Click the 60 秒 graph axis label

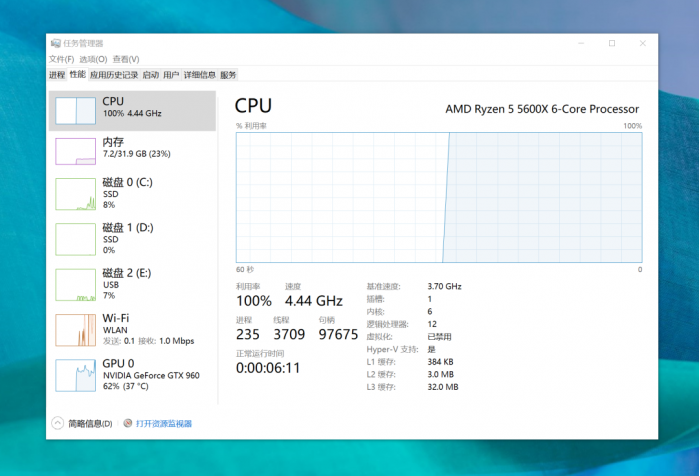245,270
